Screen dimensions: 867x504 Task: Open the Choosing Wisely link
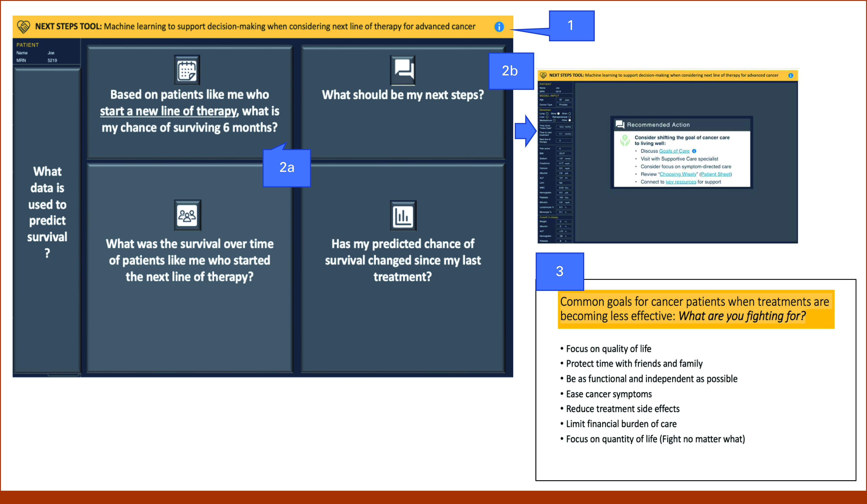[x=678, y=174]
